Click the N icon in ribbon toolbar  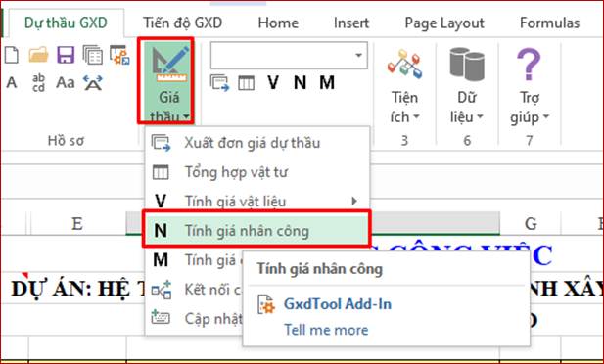301,83
